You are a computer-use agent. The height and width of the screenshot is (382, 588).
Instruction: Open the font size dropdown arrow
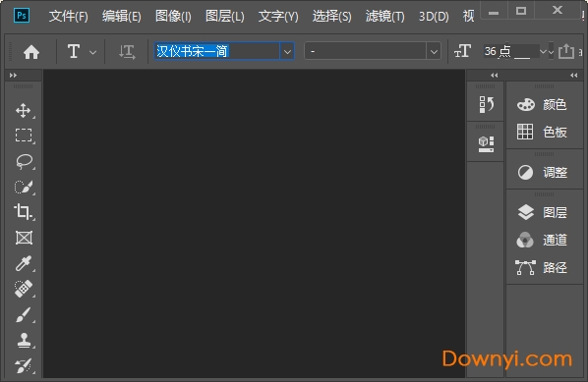(543, 51)
